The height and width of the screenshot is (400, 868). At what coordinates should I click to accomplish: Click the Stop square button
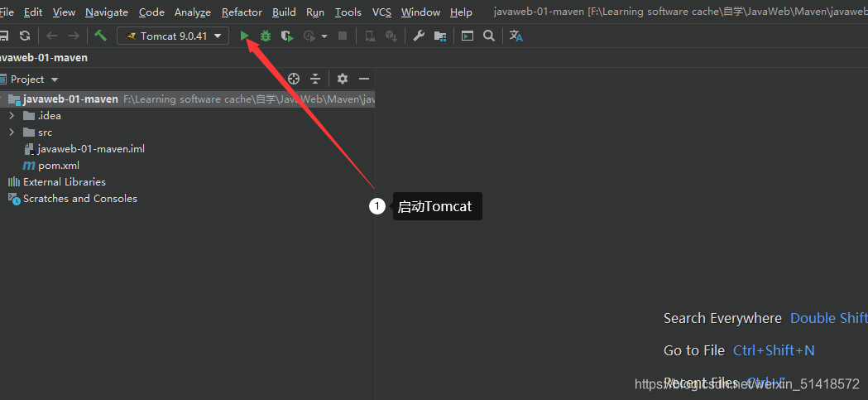(x=343, y=36)
